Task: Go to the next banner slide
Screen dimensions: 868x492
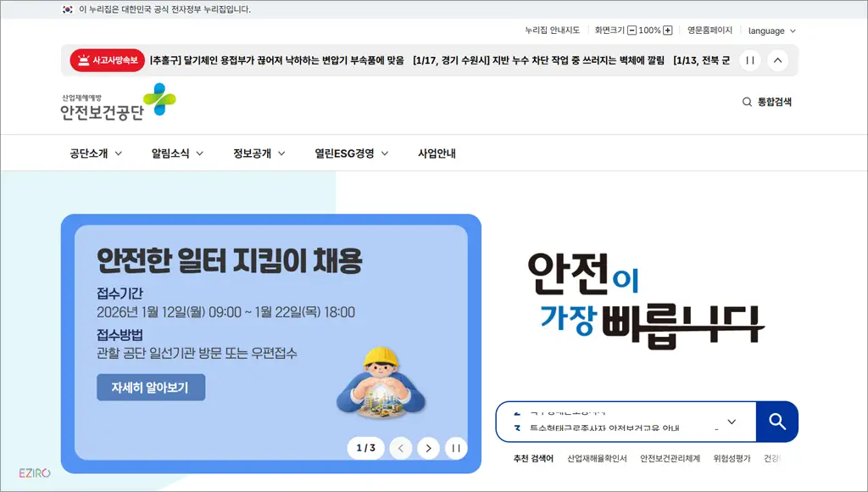Action: click(x=428, y=448)
